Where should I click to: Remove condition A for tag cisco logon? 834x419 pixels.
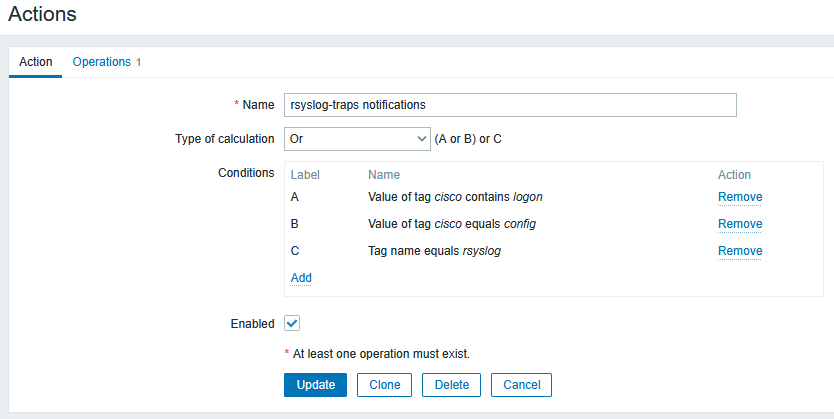click(x=739, y=197)
